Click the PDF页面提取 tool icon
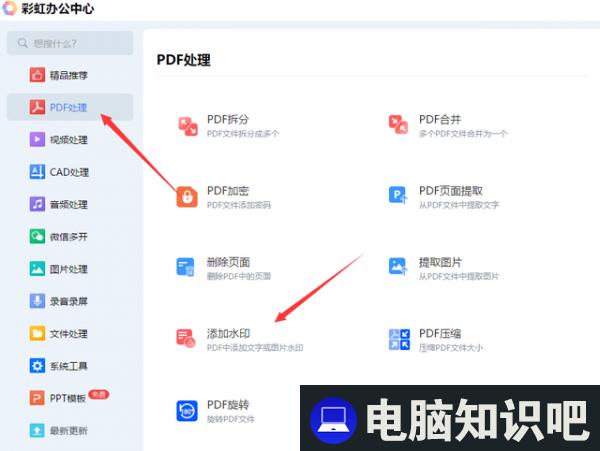600x451 pixels. 398,195
